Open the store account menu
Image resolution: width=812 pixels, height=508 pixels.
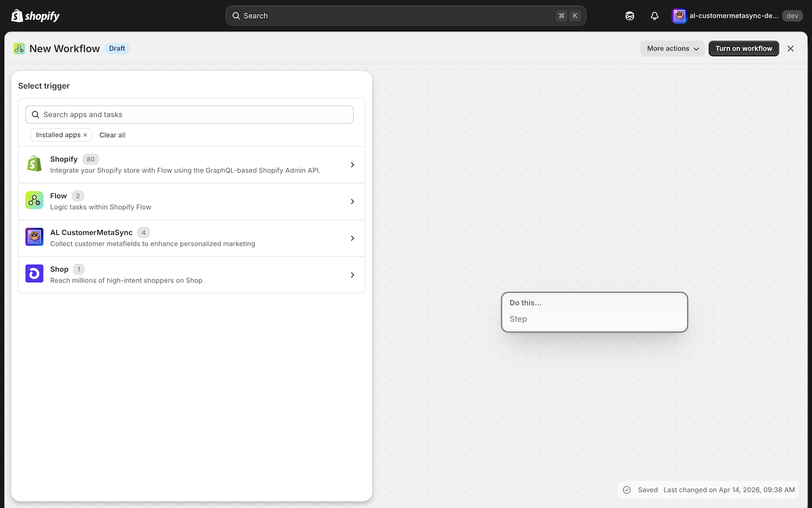737,16
